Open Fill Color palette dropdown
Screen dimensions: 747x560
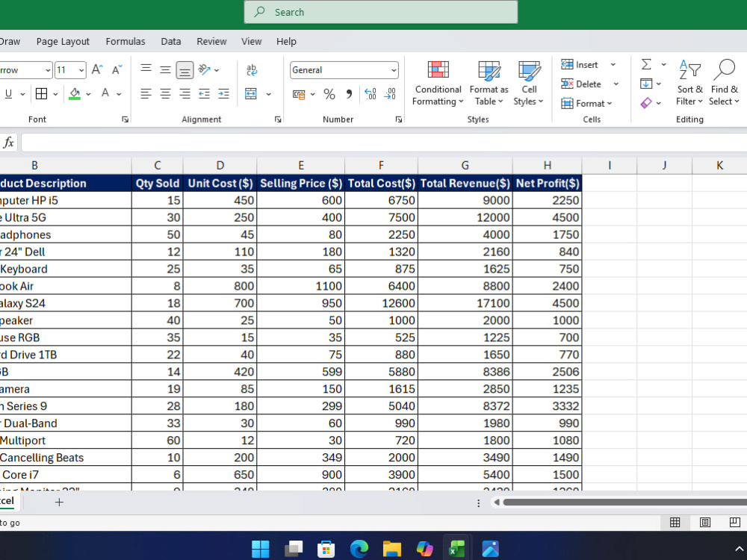(x=88, y=94)
